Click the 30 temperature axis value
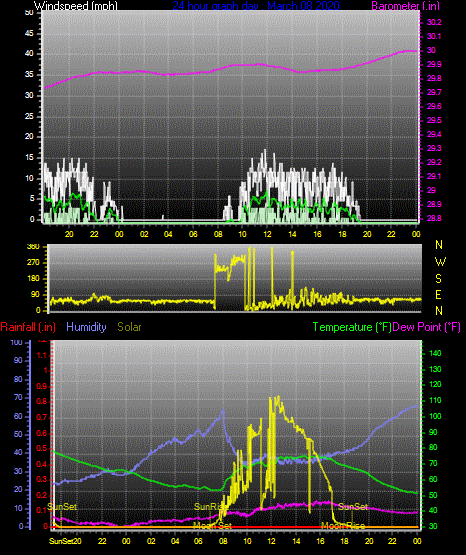 pos(433,526)
